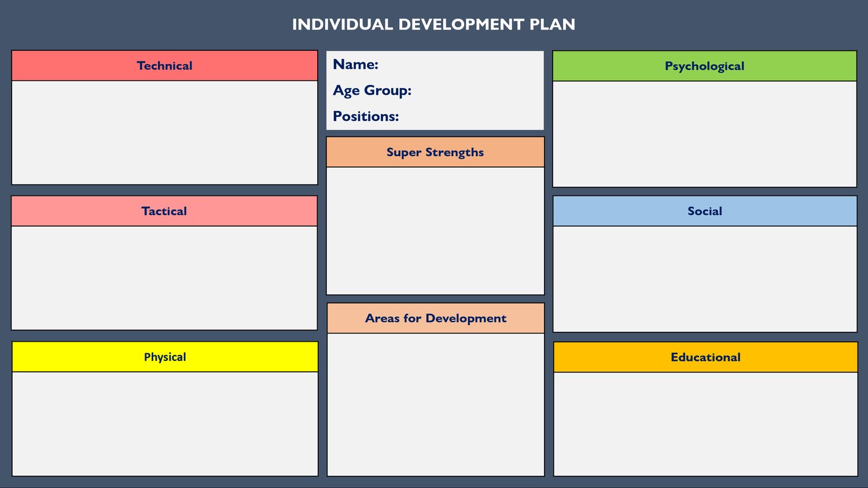The width and height of the screenshot is (868, 488).
Task: Select the pink Tactical header
Action: (x=164, y=211)
